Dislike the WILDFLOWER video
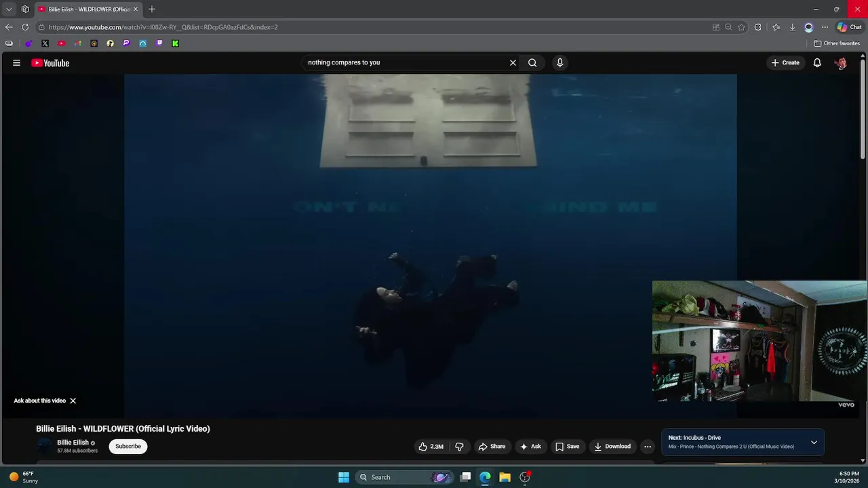 point(459,446)
